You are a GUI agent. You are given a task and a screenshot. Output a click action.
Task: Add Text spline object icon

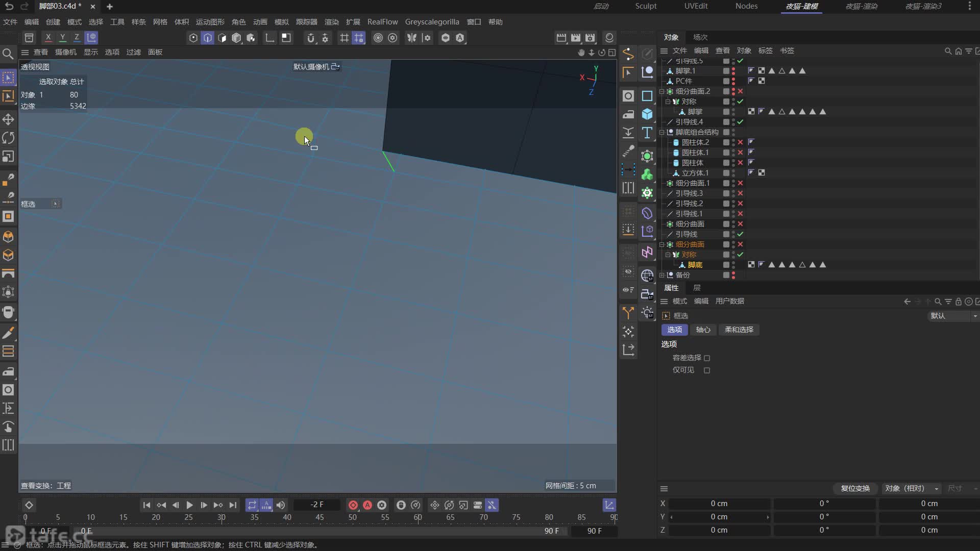647,133
